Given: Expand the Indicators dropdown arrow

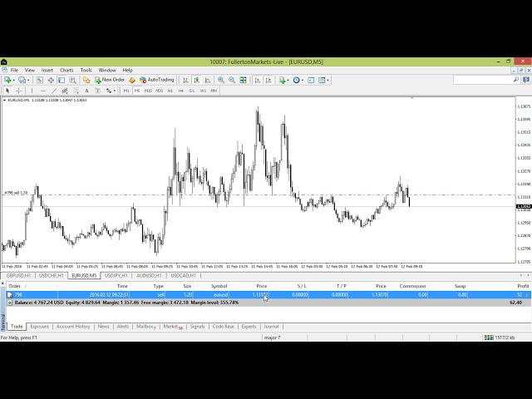Looking at the screenshot, I should [288, 80].
